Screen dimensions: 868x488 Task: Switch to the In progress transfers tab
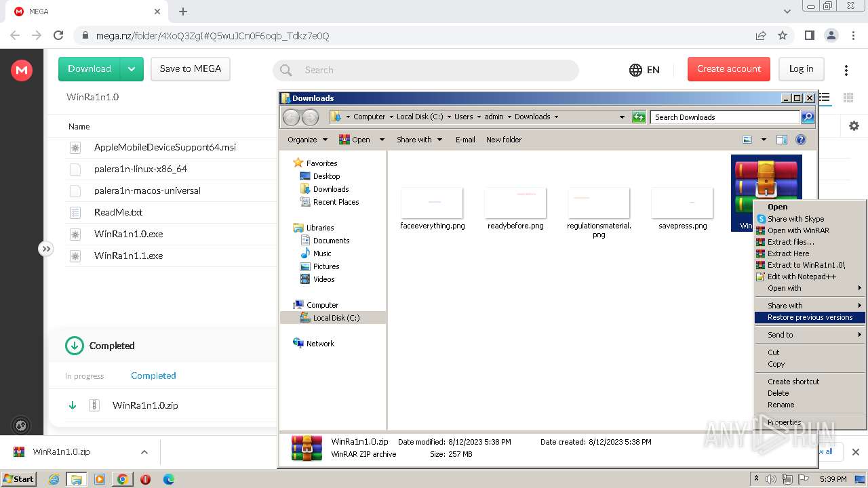[x=85, y=376]
